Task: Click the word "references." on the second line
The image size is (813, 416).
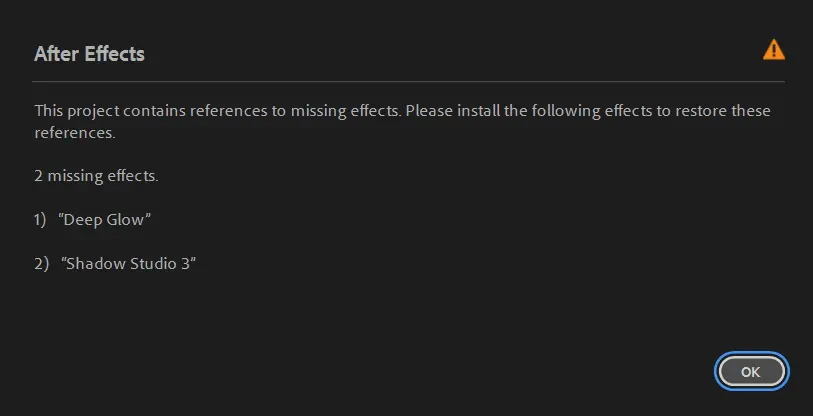Action: click(x=75, y=132)
